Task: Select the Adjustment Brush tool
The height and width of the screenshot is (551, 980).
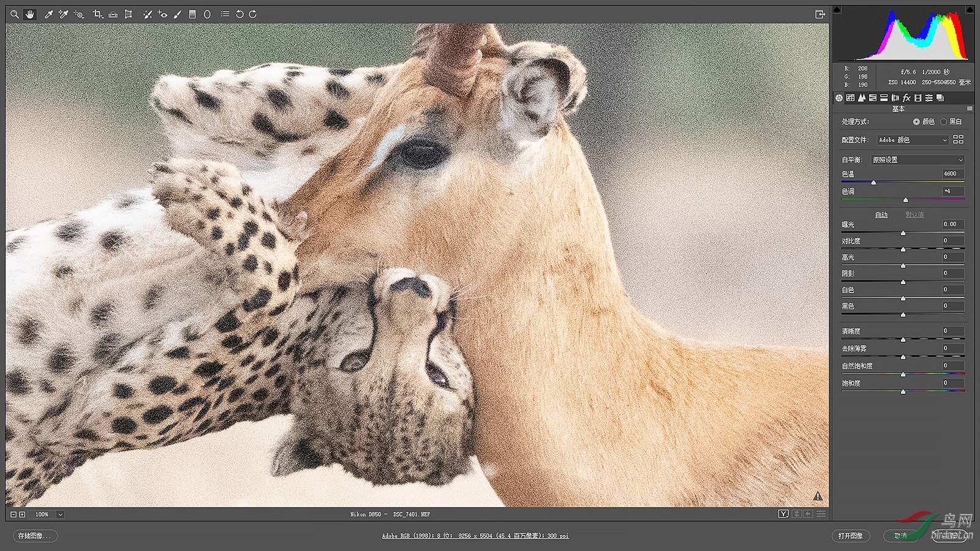Action: 178,14
